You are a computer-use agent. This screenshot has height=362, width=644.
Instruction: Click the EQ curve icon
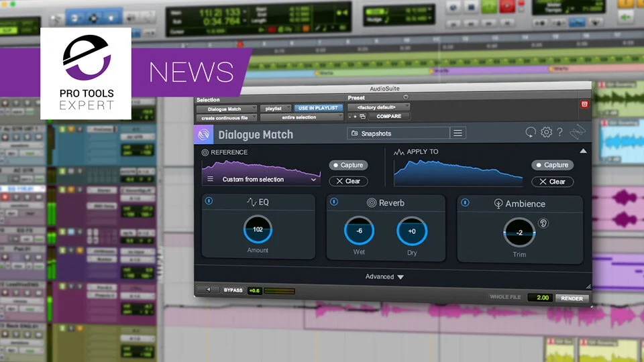click(252, 202)
